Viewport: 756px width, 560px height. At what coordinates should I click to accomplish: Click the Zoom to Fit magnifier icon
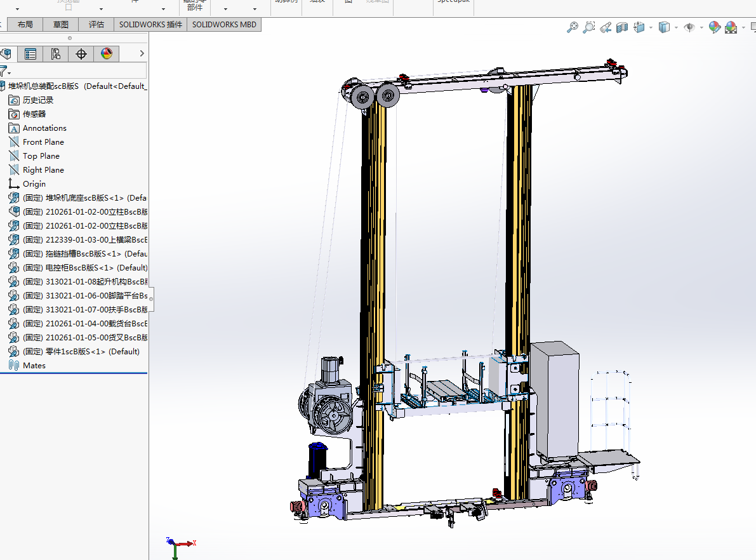click(x=573, y=27)
